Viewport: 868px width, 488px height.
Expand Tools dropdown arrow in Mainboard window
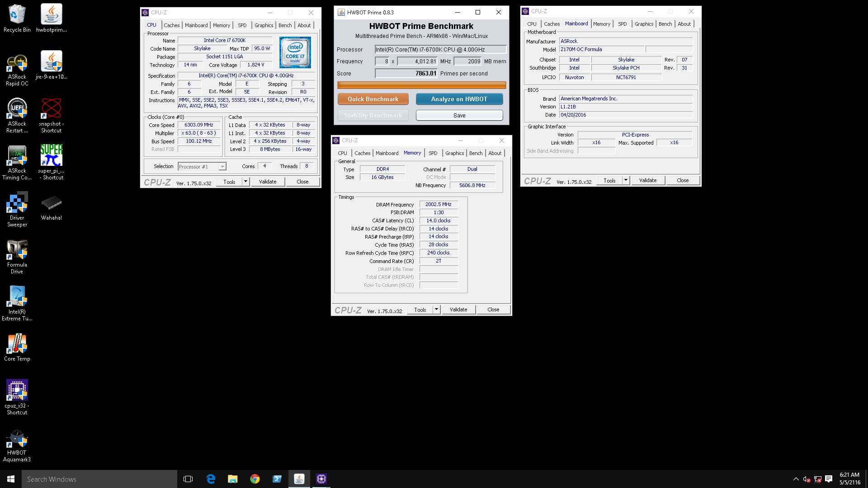[x=626, y=180]
